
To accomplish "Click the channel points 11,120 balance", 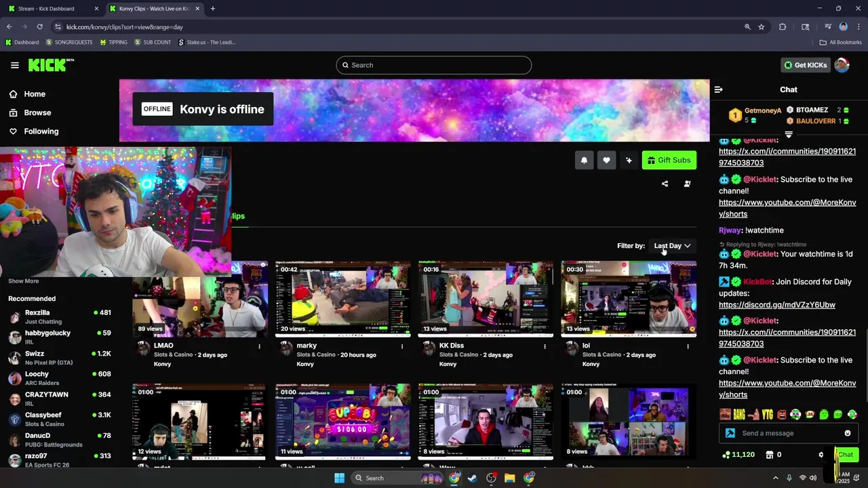I will (x=738, y=455).
